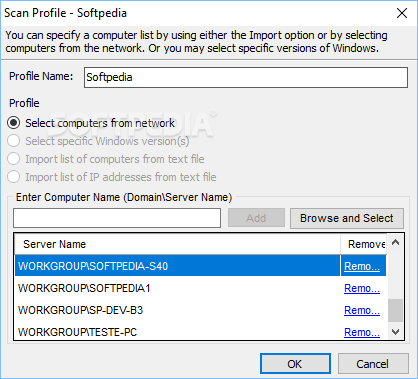The width and height of the screenshot is (418, 379).
Task: Remove the SOFTPEDIA-S40 server entry
Action: click(x=362, y=266)
